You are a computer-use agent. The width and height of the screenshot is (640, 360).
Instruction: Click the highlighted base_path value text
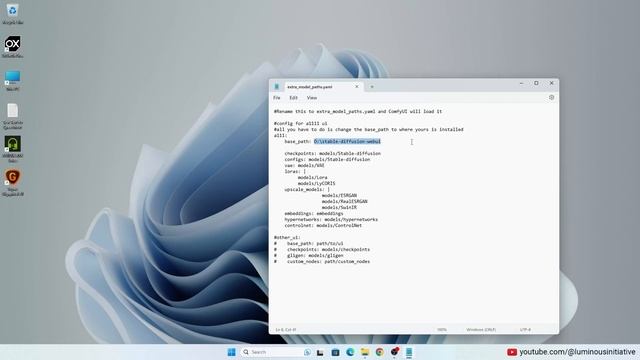coord(347,141)
